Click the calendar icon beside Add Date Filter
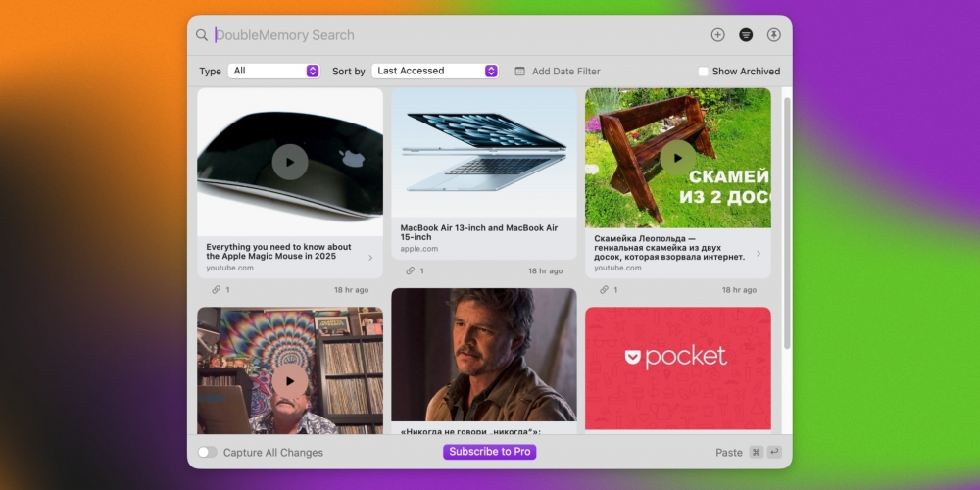 [519, 72]
